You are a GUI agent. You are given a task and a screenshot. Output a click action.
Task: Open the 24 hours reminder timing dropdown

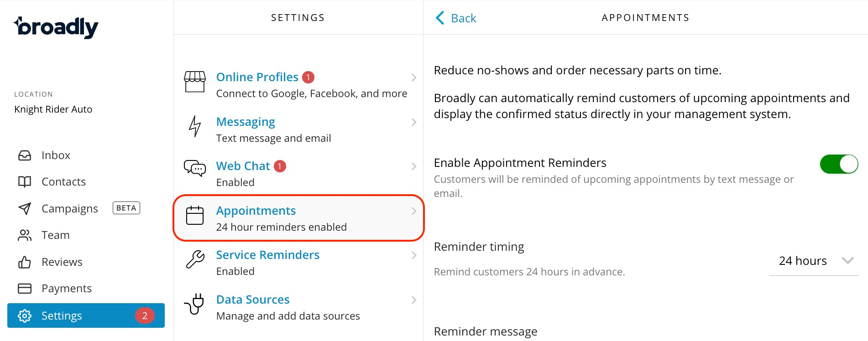coord(814,261)
